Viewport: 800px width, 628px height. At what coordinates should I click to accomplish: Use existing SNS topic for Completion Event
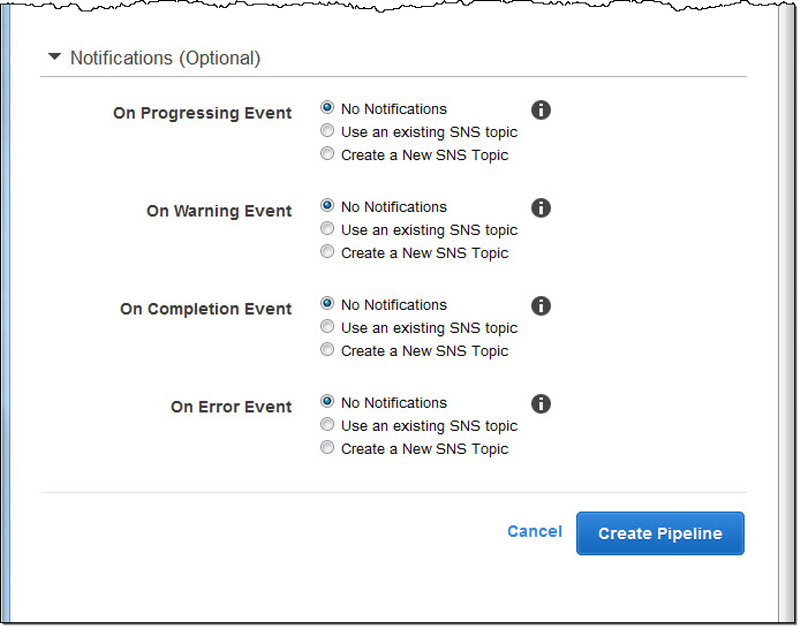[x=327, y=327]
